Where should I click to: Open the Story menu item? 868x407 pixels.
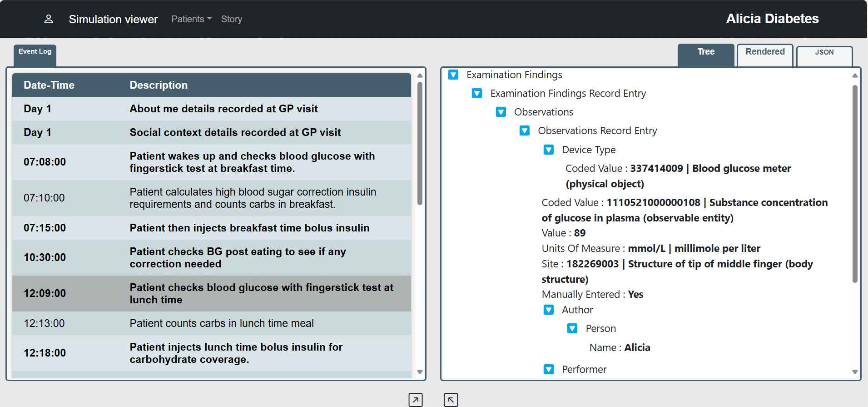[232, 19]
